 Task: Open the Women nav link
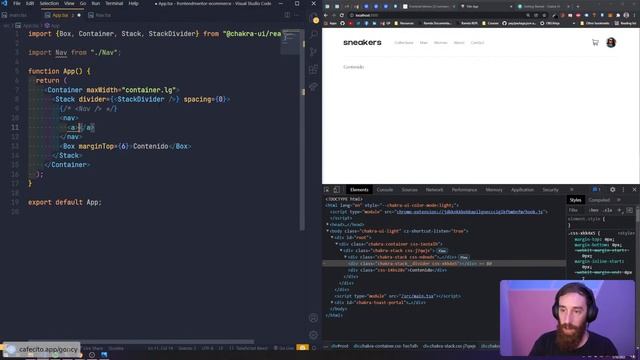[x=440, y=42]
